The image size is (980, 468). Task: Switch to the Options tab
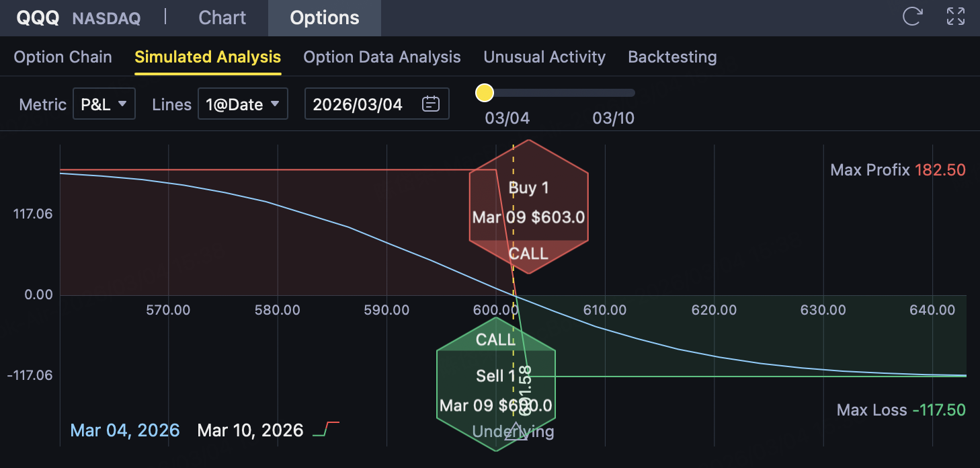pyautogui.click(x=325, y=18)
